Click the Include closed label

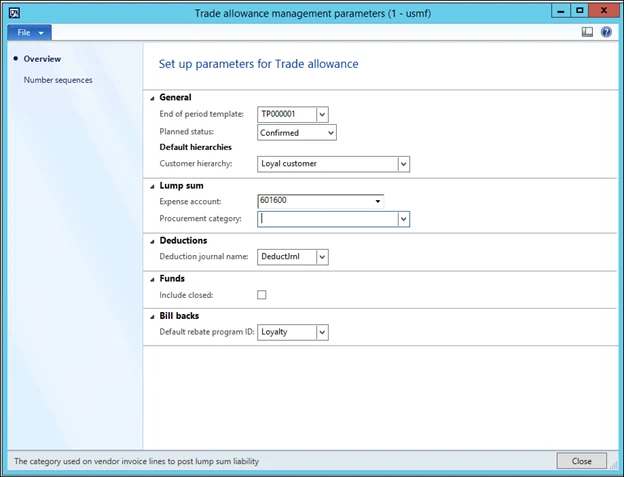tap(186, 295)
